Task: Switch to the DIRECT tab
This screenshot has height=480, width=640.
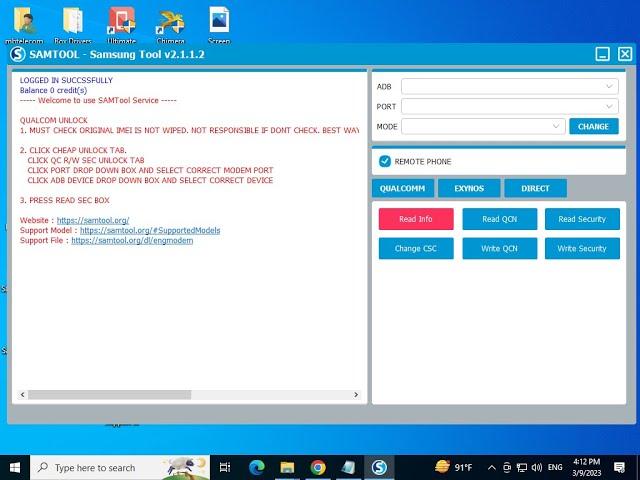Action: tap(535, 188)
